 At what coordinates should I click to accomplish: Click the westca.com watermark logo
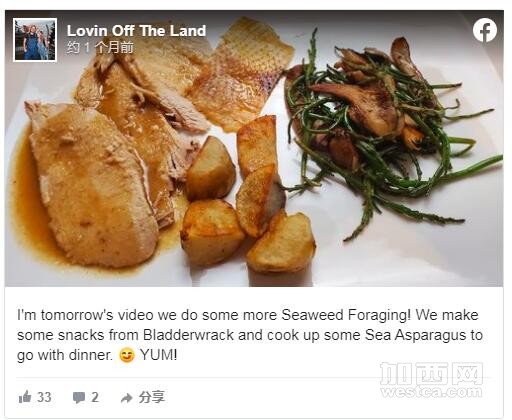point(432,380)
